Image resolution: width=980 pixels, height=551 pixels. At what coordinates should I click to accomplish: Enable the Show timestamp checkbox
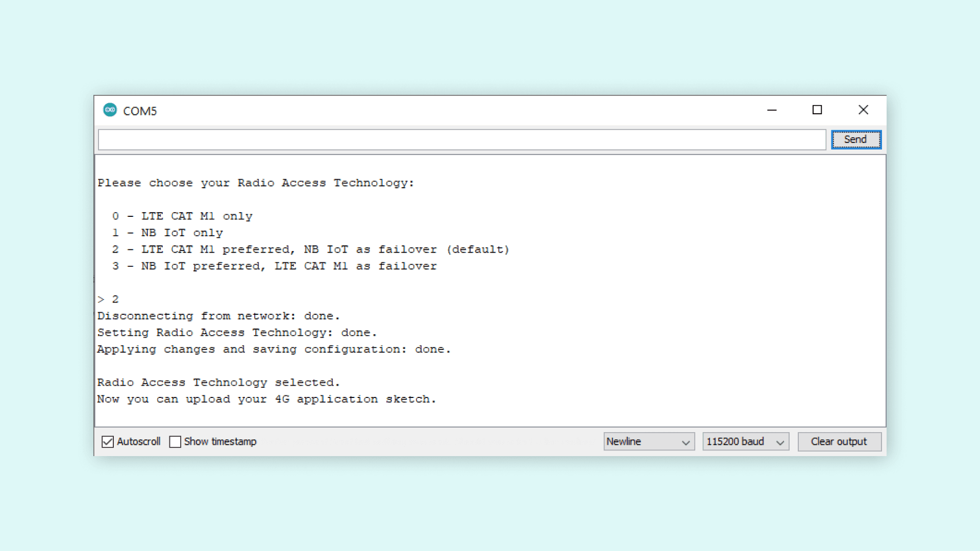(x=175, y=442)
